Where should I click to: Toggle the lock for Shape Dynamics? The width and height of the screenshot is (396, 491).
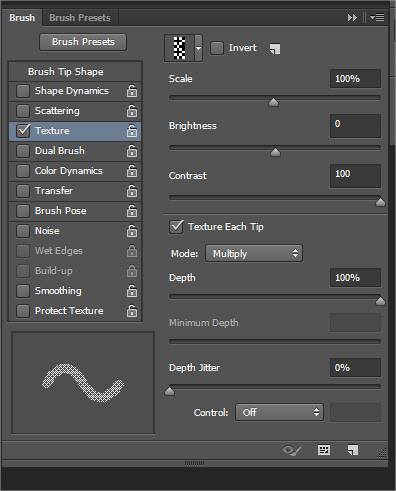(x=132, y=91)
